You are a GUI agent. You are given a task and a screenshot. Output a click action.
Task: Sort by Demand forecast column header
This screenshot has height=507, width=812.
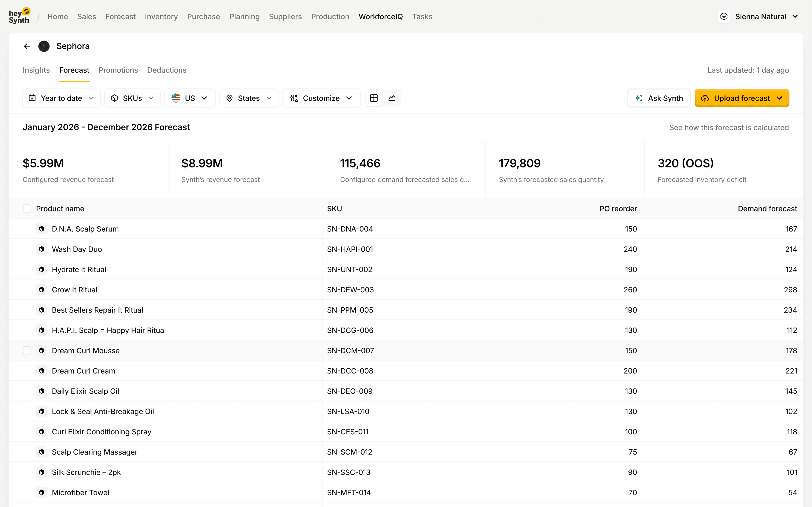click(x=767, y=209)
